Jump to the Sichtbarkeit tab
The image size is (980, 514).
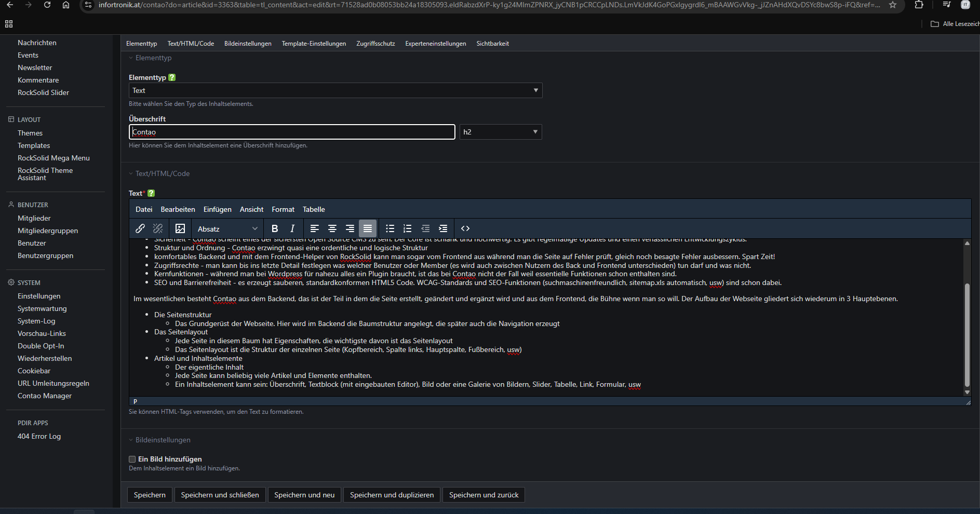coord(492,44)
